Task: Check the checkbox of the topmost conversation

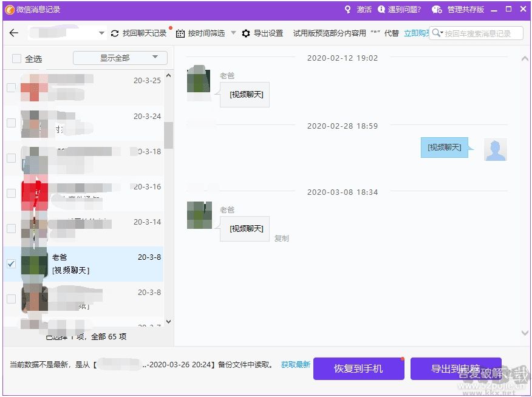Action: click(10, 88)
